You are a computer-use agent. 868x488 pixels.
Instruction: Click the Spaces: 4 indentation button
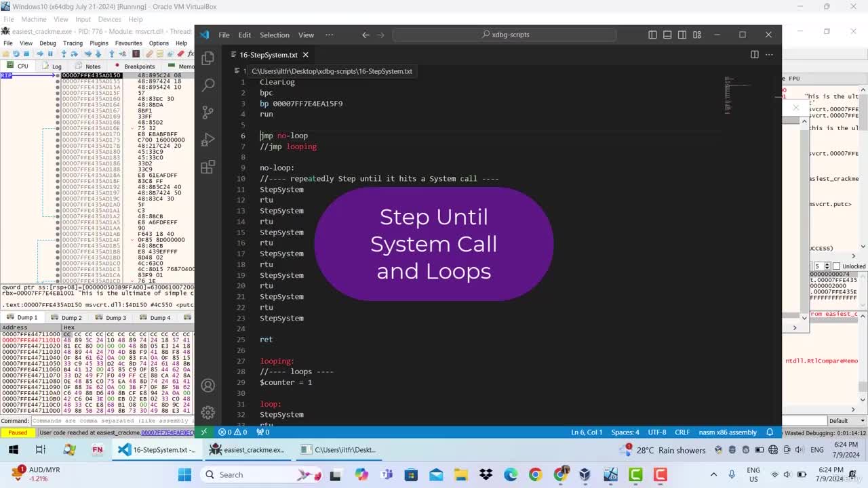point(625,432)
